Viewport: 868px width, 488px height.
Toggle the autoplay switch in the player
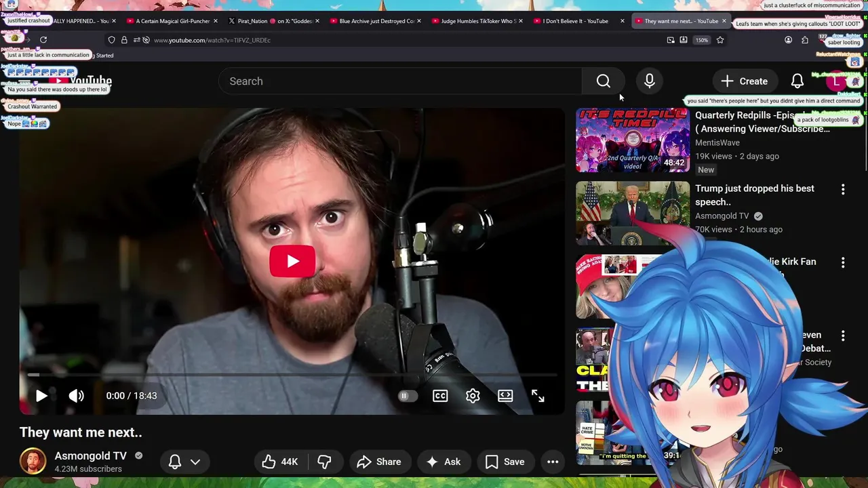[x=408, y=396]
